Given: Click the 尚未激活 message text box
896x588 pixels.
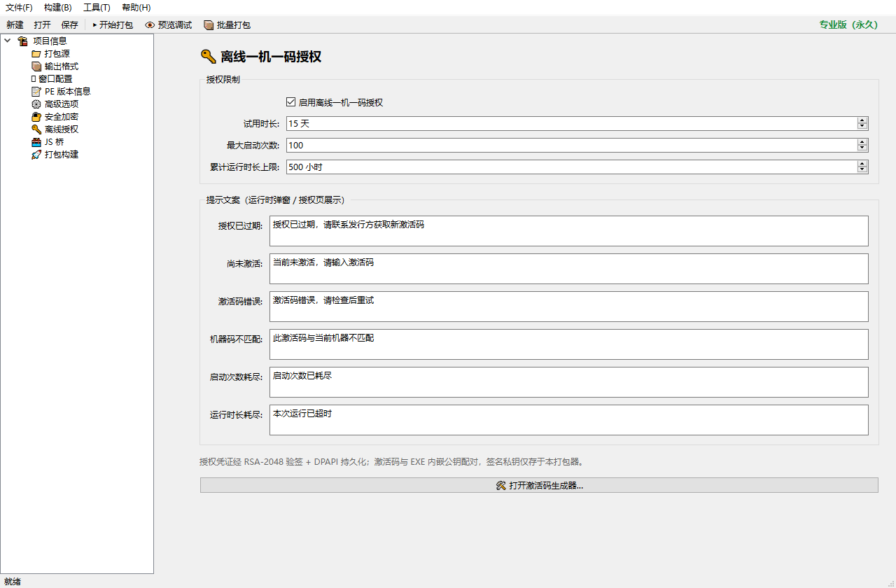Looking at the screenshot, I should (569, 269).
